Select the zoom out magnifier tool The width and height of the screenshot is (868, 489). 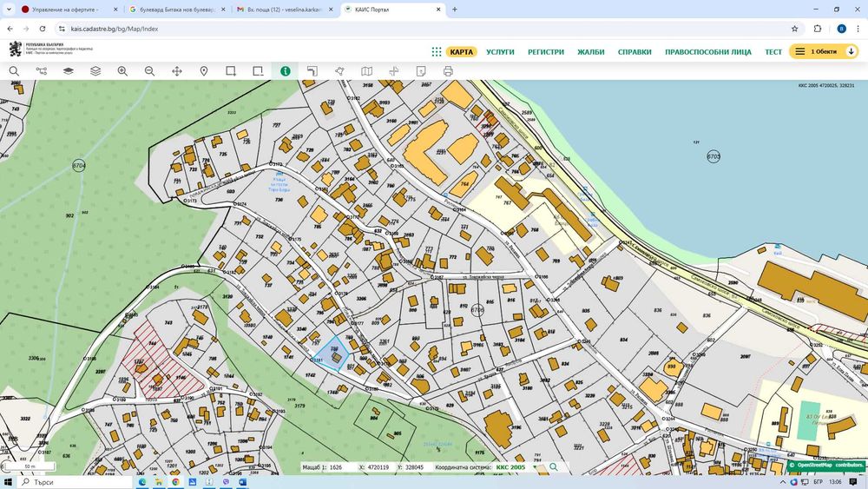click(x=149, y=71)
